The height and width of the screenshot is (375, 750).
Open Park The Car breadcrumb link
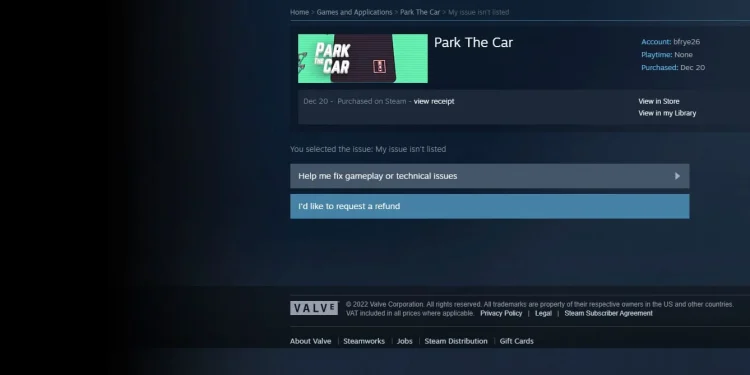[x=420, y=12]
